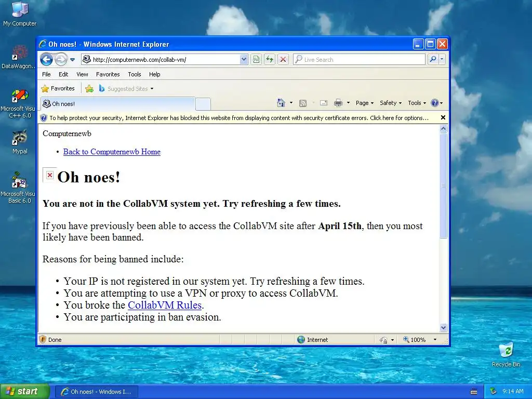Click the 9:14 AM taskbar clock

pos(513,392)
